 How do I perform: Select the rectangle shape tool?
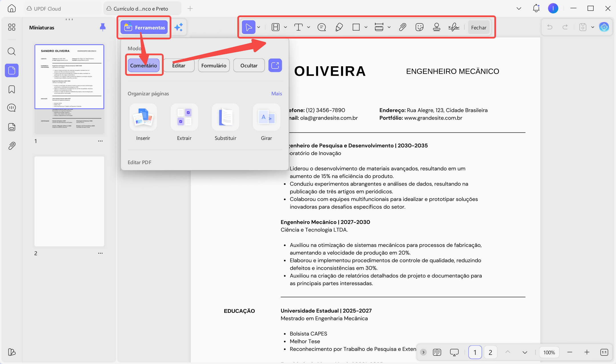coord(356,27)
